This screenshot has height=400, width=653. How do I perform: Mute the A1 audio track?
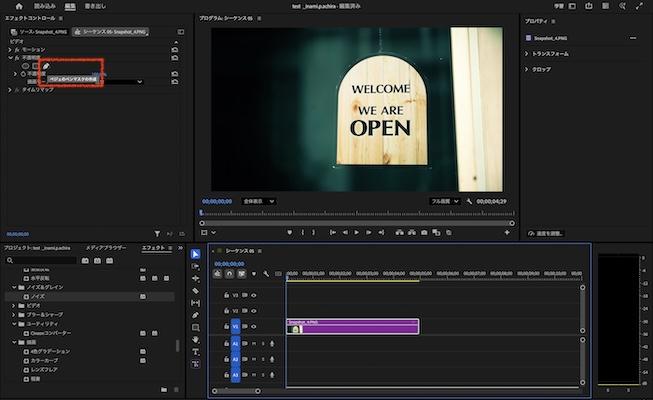coord(254,344)
